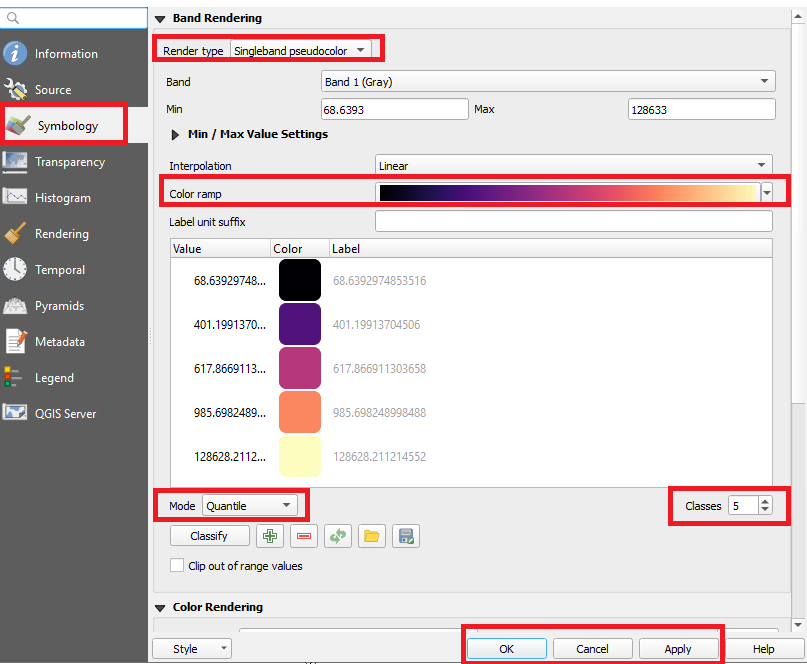Click the Metadata document icon
This screenshot has width=807, height=664.
click(x=15, y=341)
